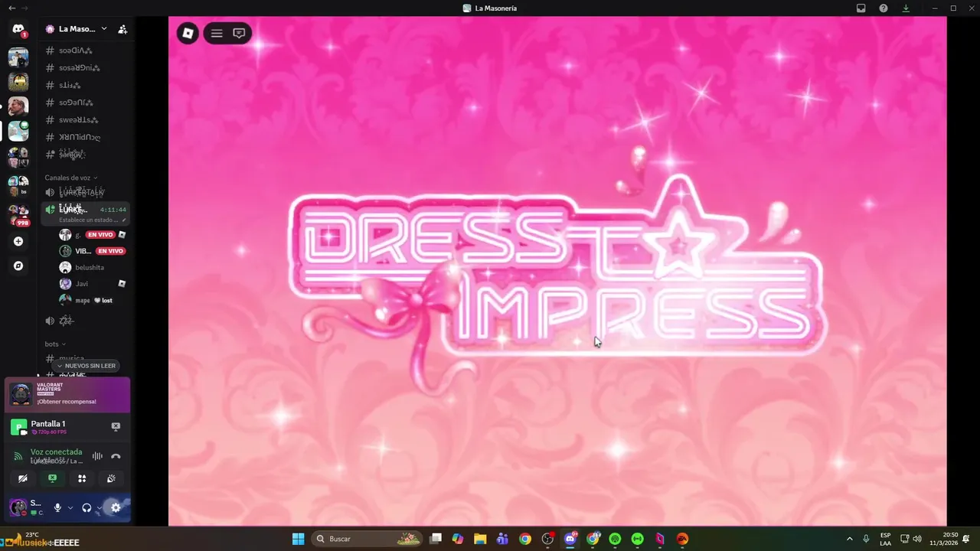The width and height of the screenshot is (980, 551).
Task: Open the Discover servers compass icon
Action: click(x=18, y=266)
